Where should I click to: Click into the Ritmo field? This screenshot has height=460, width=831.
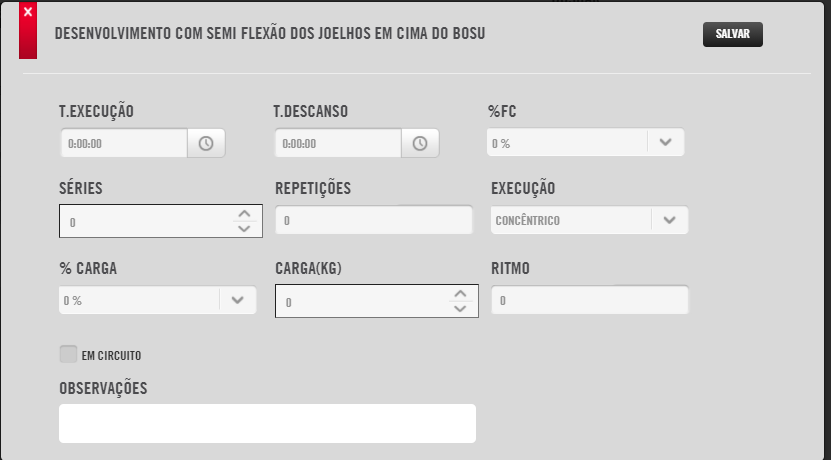pyautogui.click(x=589, y=300)
